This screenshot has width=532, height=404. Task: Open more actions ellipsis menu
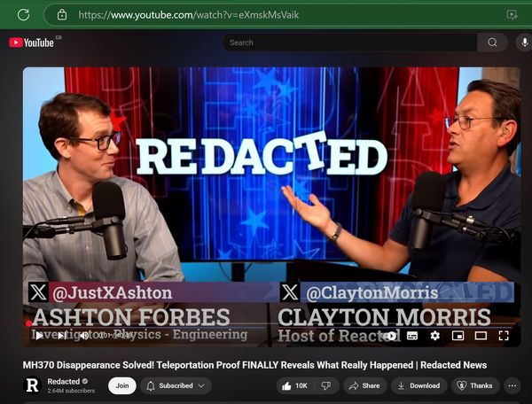click(512, 385)
